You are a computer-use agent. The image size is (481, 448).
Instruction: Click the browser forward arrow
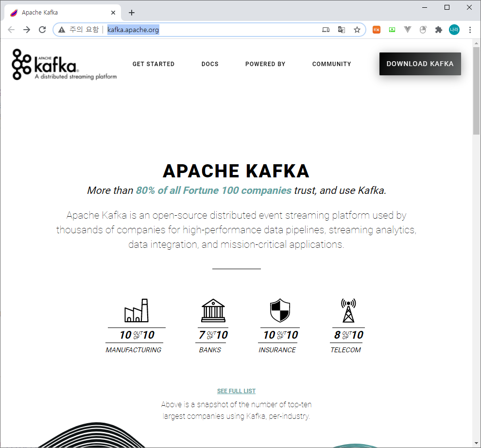[27, 30]
